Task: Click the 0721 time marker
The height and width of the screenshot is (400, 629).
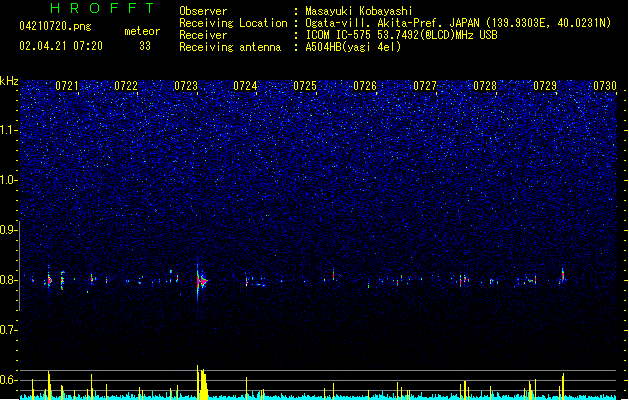Action: coord(67,86)
